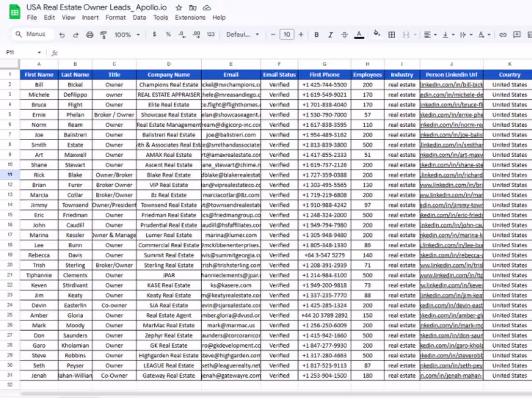
Task: Click the move to folder icon
Action: pos(192,7)
